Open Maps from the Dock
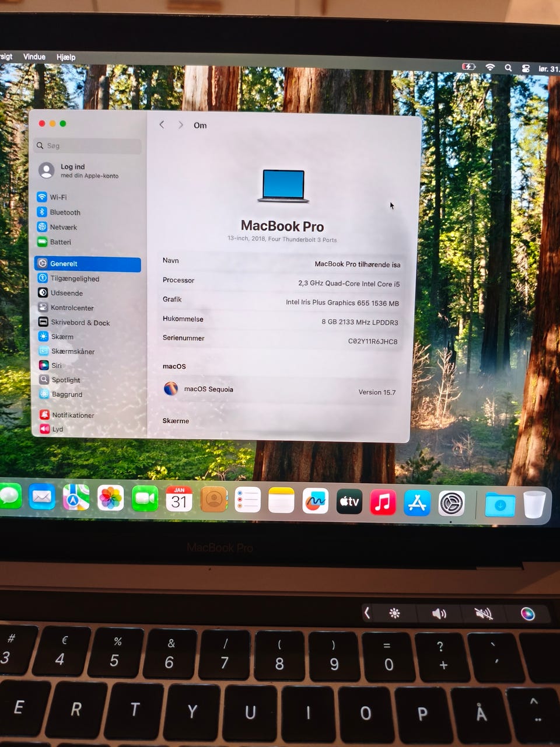The image size is (560, 747). click(76, 498)
